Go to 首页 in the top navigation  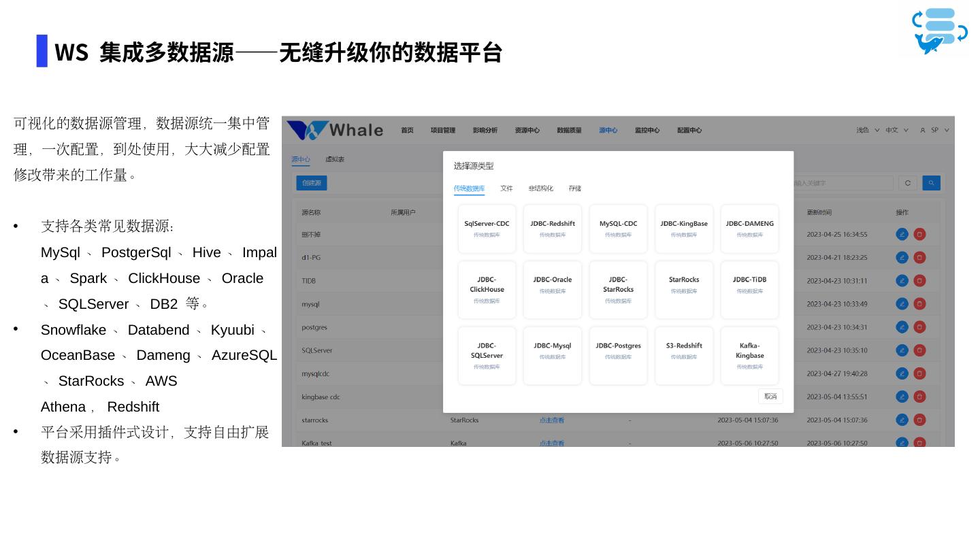(407, 130)
